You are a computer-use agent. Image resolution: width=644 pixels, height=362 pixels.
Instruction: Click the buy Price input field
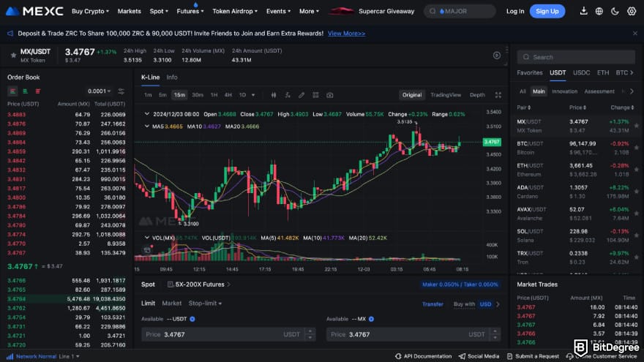(228, 334)
